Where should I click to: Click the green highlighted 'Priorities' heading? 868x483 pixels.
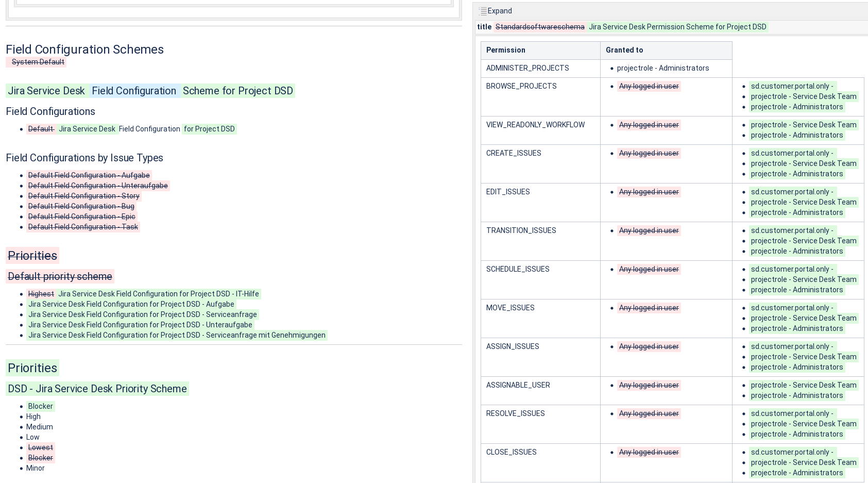tap(32, 368)
